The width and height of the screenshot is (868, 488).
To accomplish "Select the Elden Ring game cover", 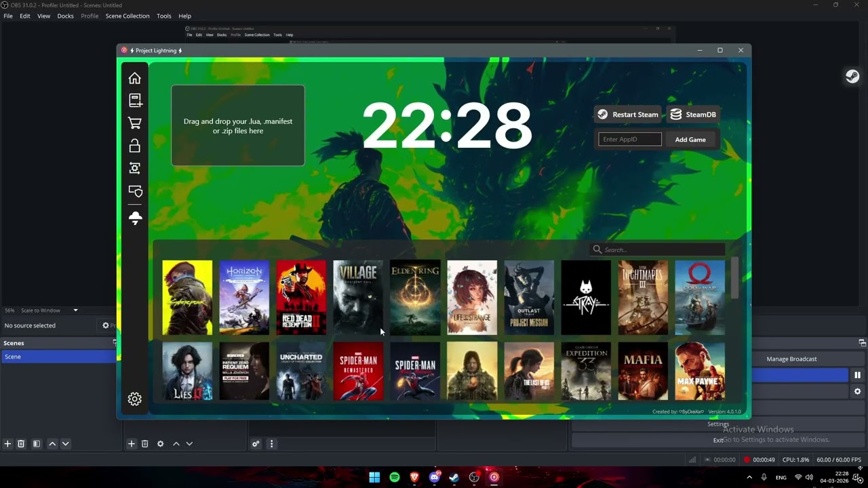I will (415, 298).
